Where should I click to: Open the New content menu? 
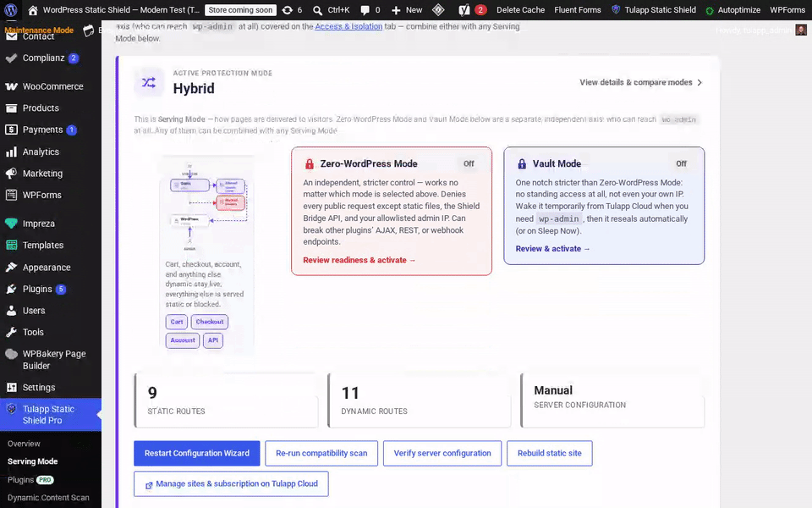click(x=407, y=10)
